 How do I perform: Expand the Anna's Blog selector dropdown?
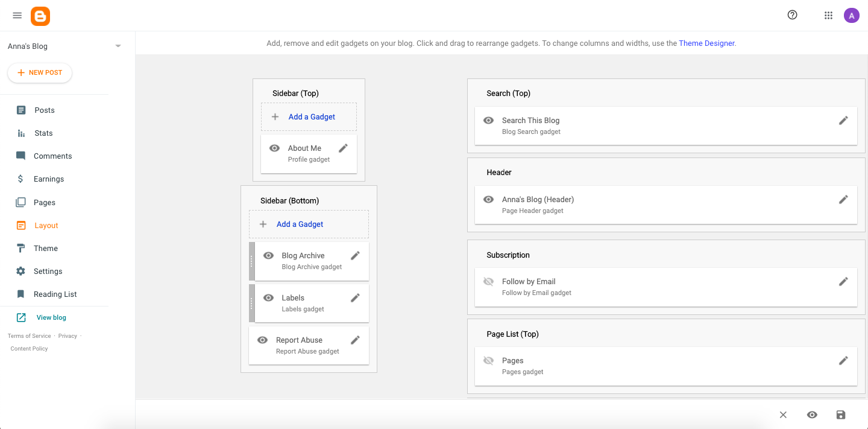[x=118, y=46]
